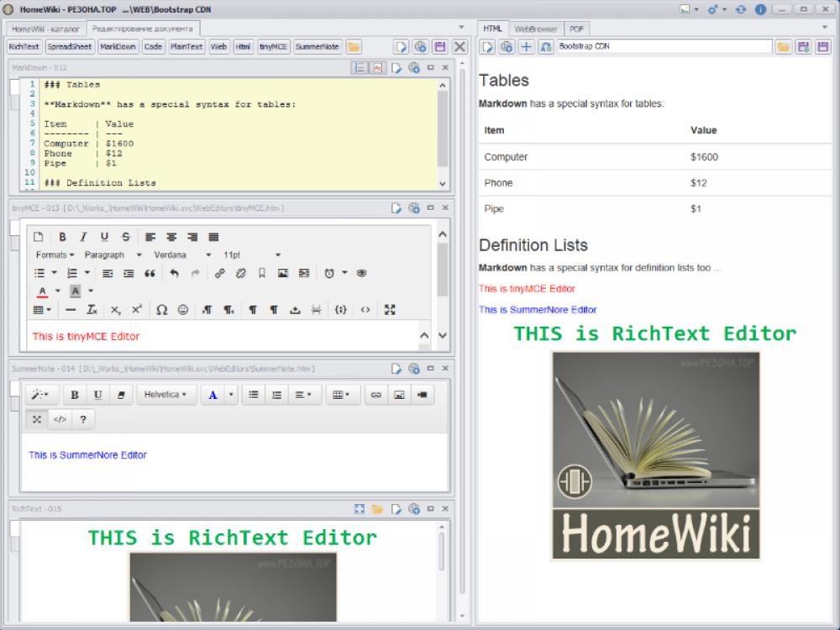Switch to the WebBrowser tab
Viewport: 840px width, 630px height.
(x=538, y=28)
